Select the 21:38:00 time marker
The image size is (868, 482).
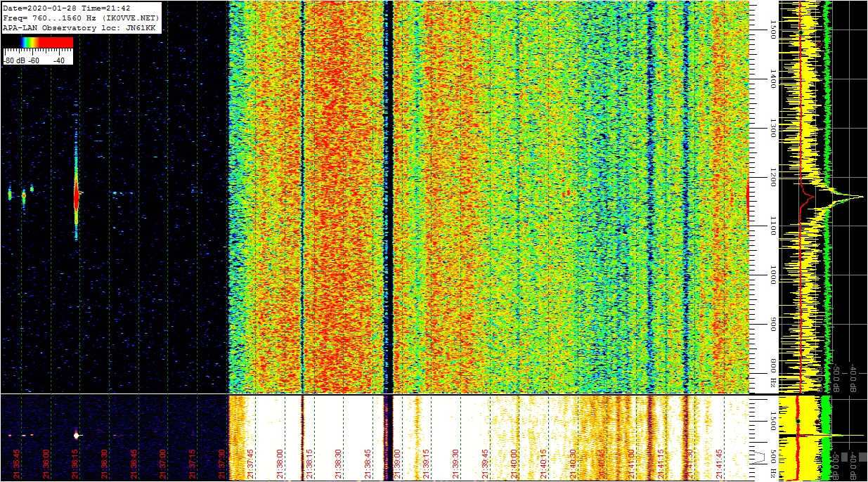(x=280, y=464)
